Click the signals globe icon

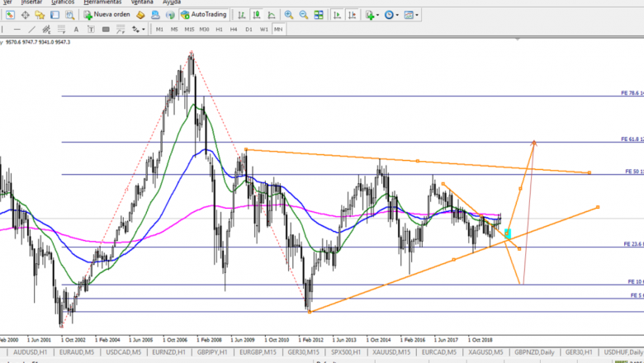click(x=170, y=15)
